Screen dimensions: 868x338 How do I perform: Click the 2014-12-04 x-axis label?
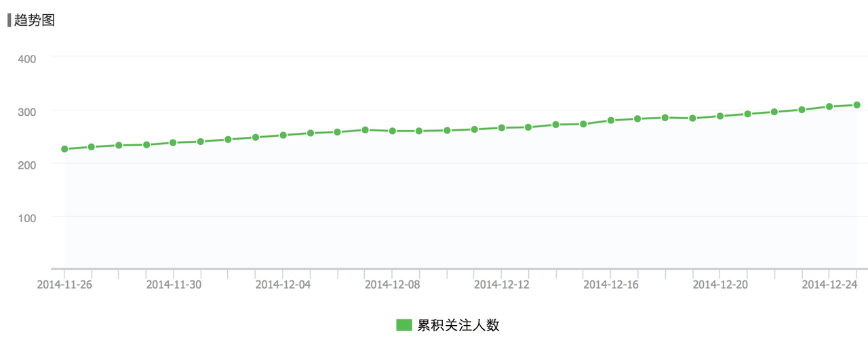click(283, 284)
